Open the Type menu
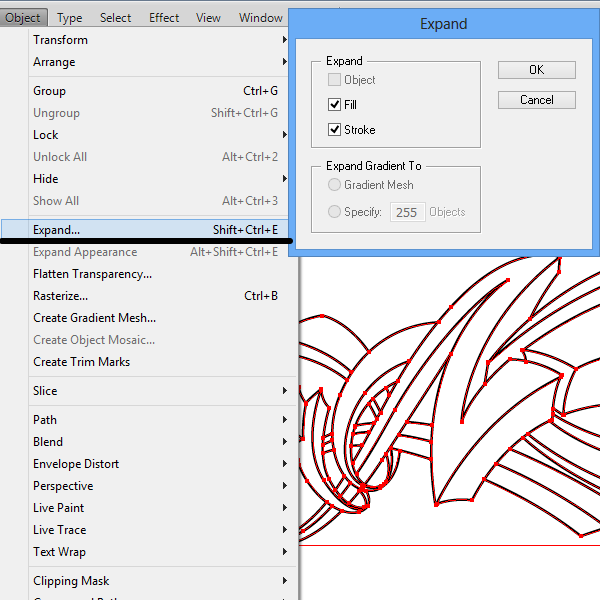Viewport: 600px width, 600px height. [70, 17]
